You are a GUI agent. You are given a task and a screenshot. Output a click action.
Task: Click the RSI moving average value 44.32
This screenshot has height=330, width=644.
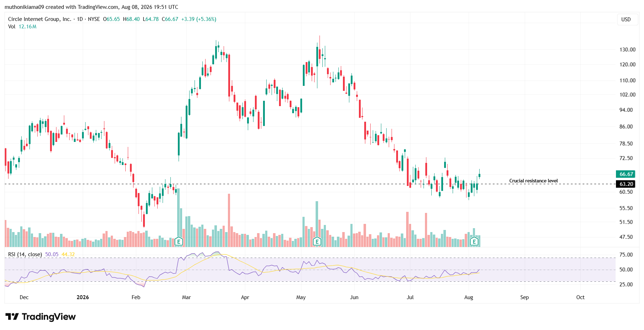pyautogui.click(x=68, y=254)
